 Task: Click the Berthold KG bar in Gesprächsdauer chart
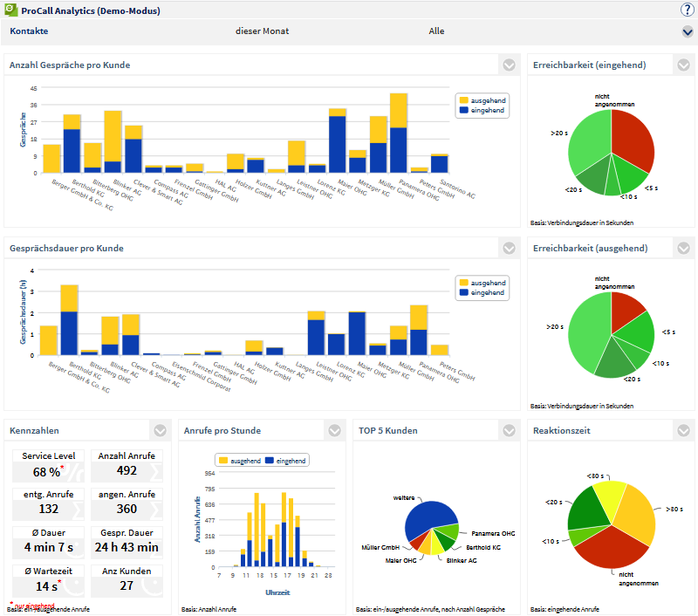pos(69,320)
